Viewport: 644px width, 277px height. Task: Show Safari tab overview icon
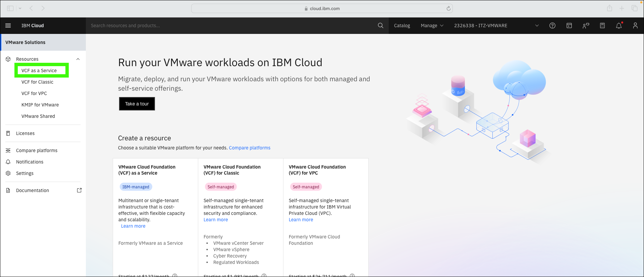(634, 8)
